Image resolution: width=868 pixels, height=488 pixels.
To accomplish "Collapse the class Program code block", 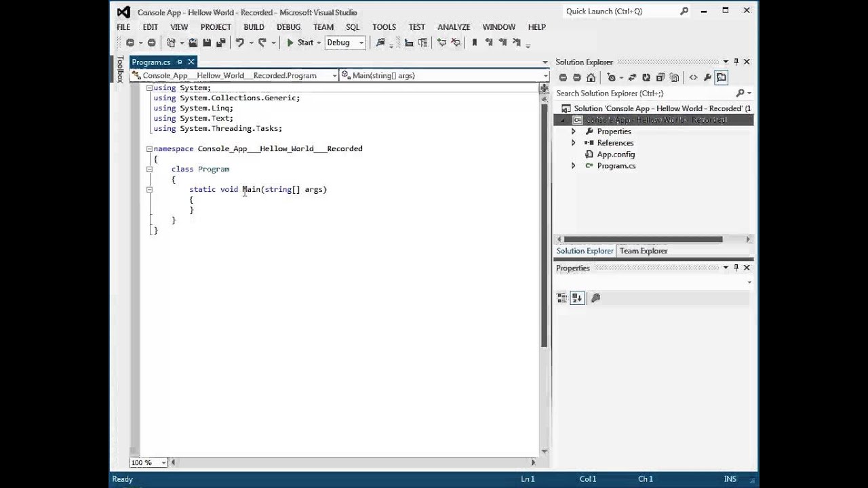I will coord(149,169).
